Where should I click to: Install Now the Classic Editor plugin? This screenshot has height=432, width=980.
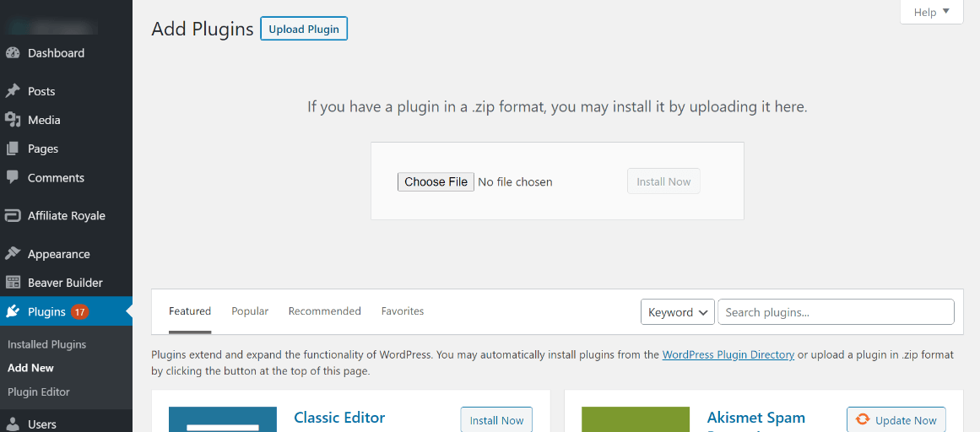496,420
